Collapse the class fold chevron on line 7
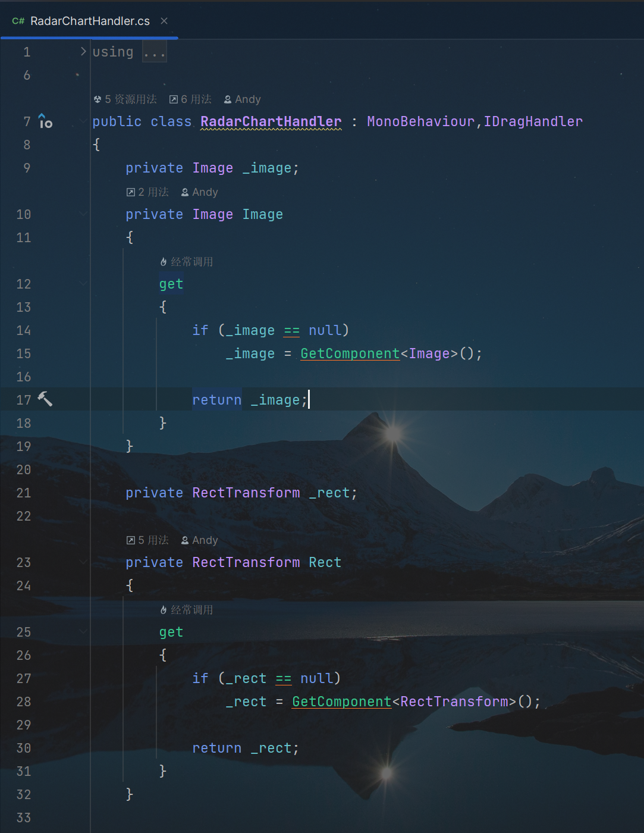This screenshot has width=644, height=833. [83, 121]
